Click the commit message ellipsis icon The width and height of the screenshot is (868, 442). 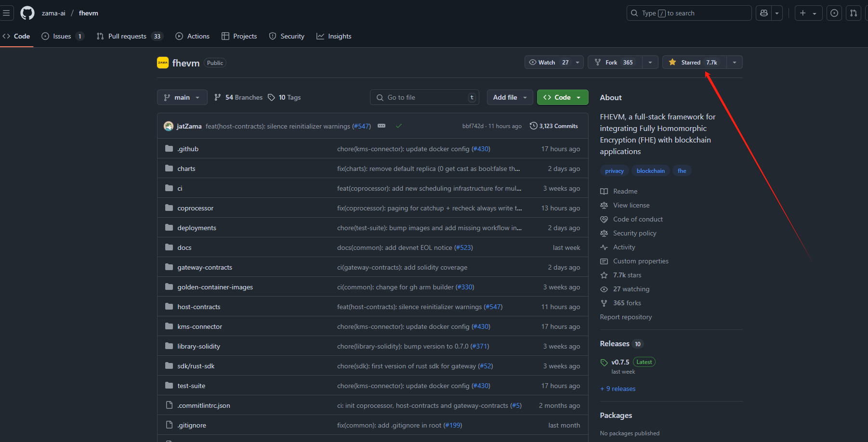pyautogui.click(x=381, y=126)
